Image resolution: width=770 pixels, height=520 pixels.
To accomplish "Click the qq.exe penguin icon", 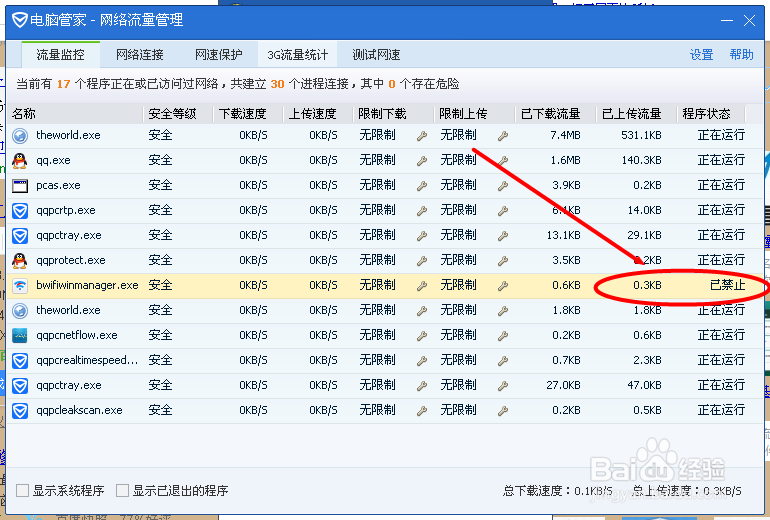I will click(x=20, y=161).
